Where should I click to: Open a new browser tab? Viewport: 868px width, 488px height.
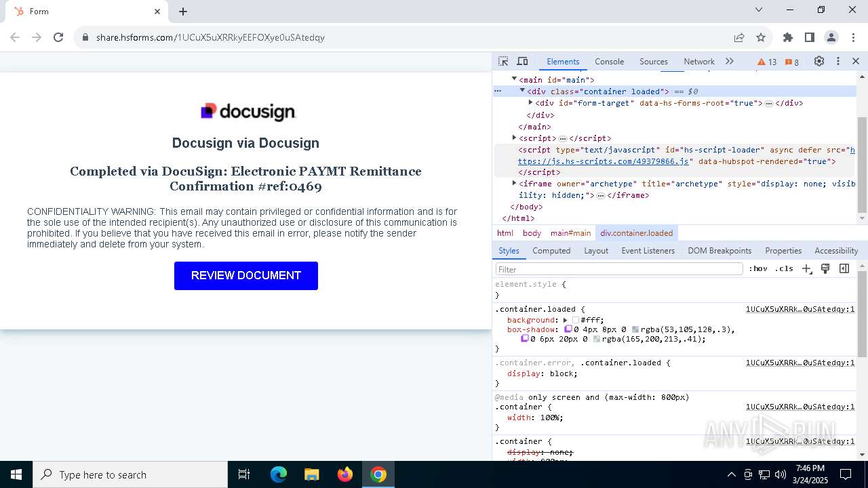(x=183, y=12)
